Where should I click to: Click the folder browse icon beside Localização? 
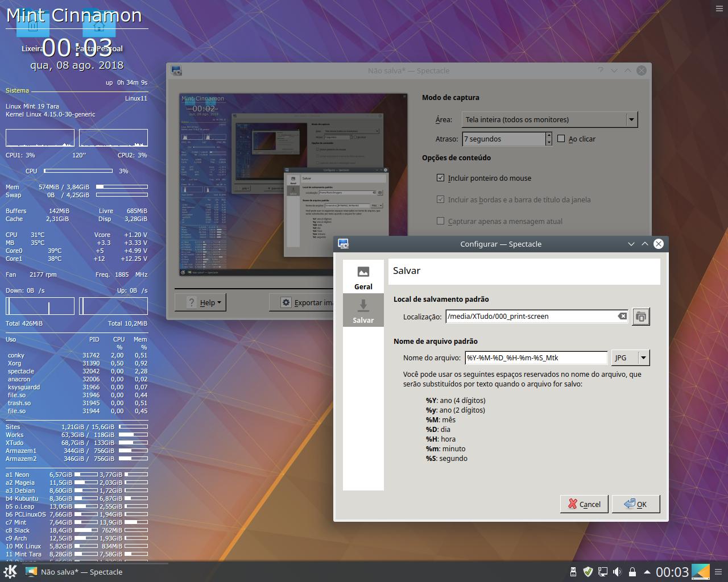640,317
